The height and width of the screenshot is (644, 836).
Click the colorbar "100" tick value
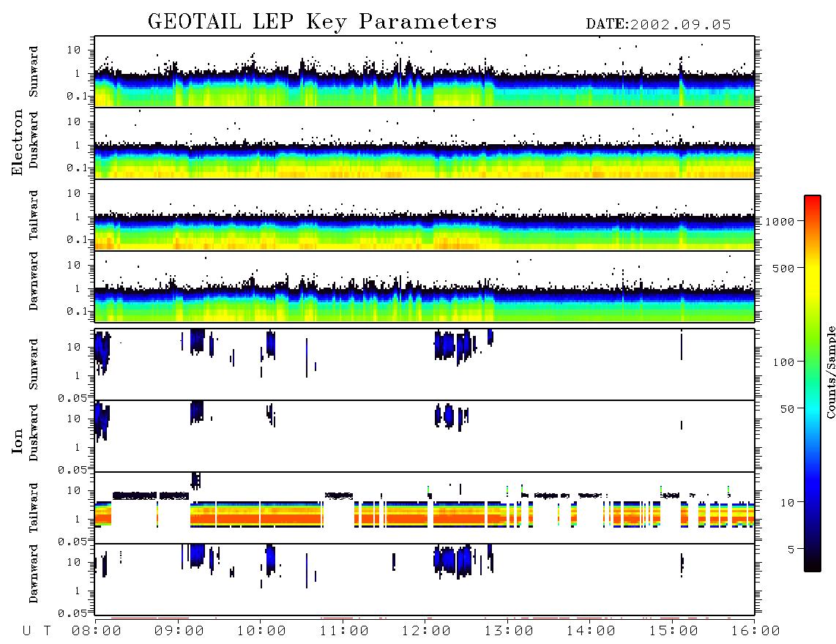point(783,362)
